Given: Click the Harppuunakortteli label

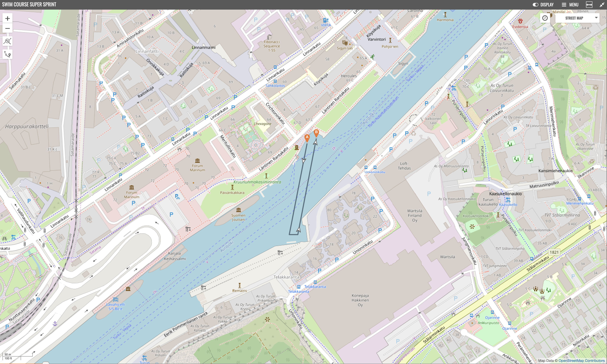Looking at the screenshot, I should 27,126.
